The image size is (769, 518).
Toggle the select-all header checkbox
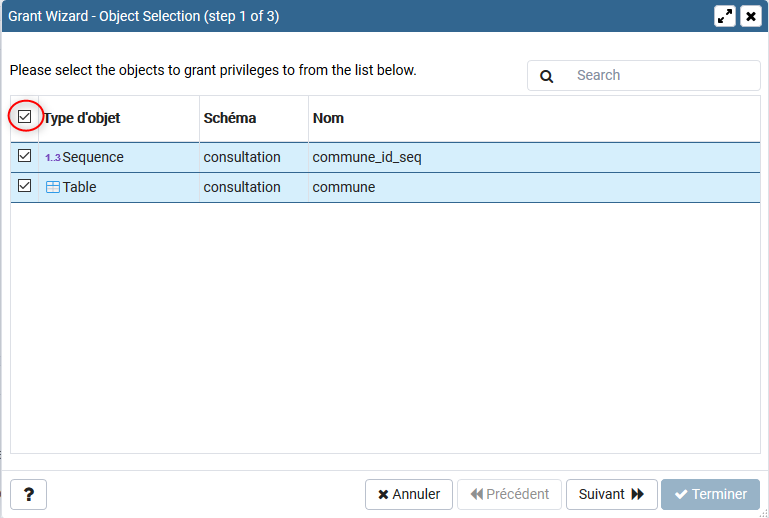point(25,117)
